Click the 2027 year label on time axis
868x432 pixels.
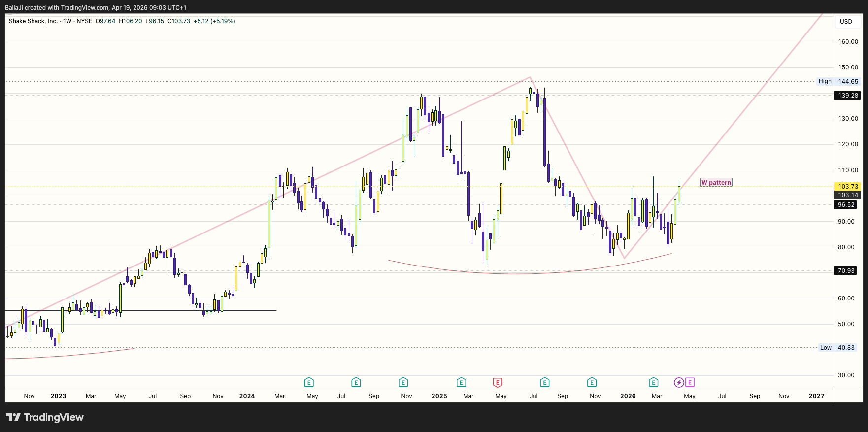pyautogui.click(x=817, y=396)
